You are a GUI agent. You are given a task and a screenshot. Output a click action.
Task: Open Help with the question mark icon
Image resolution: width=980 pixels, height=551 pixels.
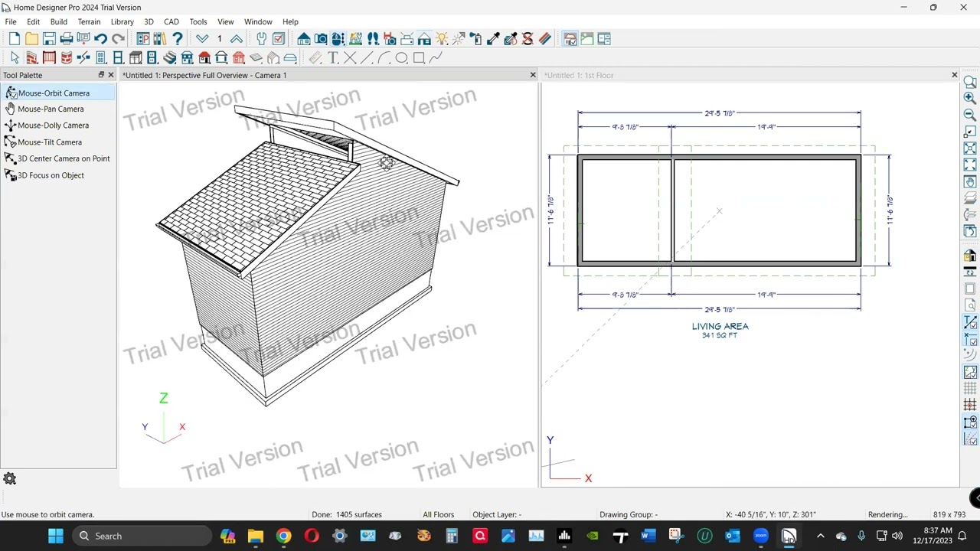(178, 39)
